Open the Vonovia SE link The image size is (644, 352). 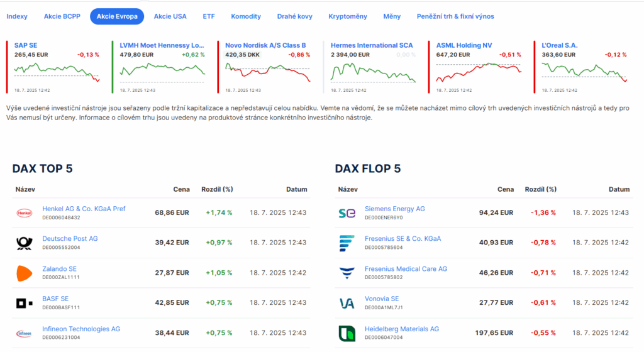[x=382, y=299]
